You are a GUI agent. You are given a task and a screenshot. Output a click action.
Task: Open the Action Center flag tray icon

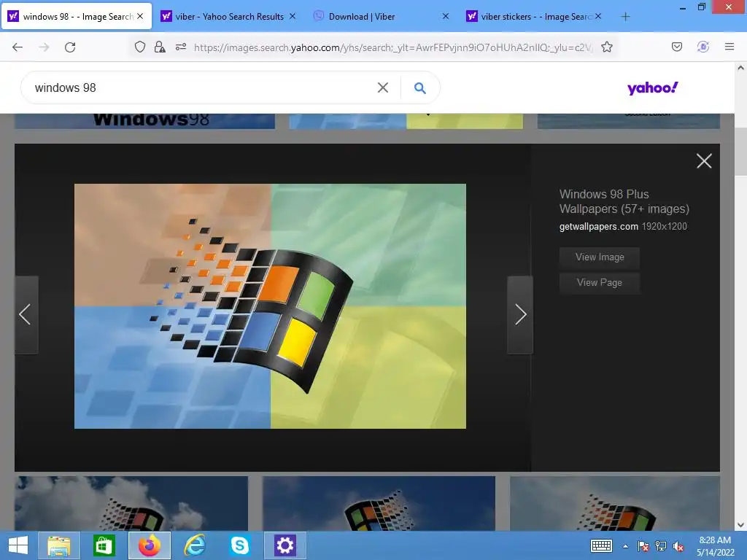(x=643, y=546)
